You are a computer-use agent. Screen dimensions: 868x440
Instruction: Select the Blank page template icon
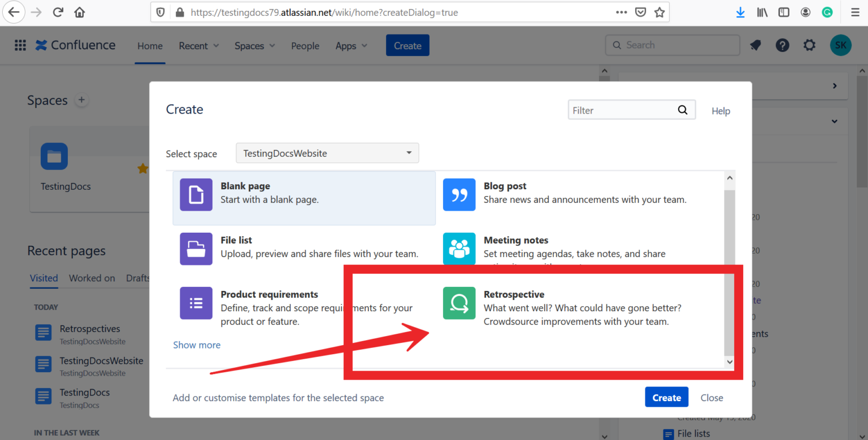[196, 195]
